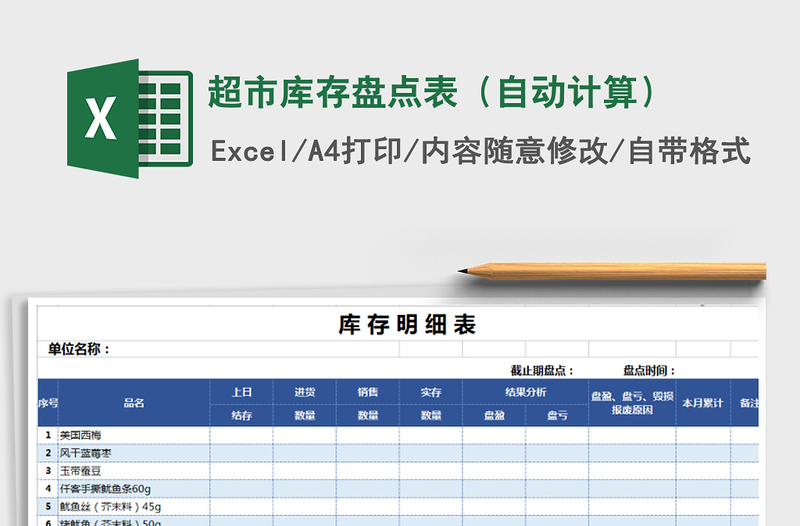Click the 盘盈 sub-header cell
The image size is (800, 526).
[494, 415]
